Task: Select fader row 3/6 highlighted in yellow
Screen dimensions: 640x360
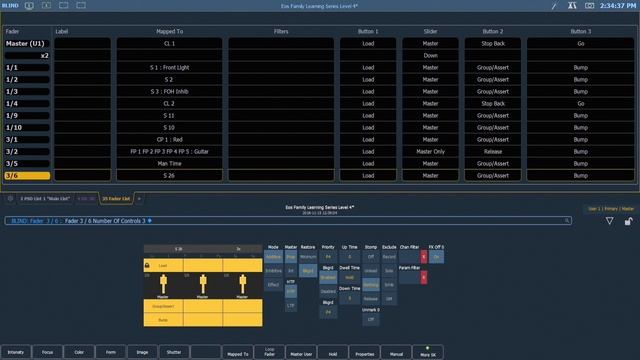Action: [x=27, y=176]
